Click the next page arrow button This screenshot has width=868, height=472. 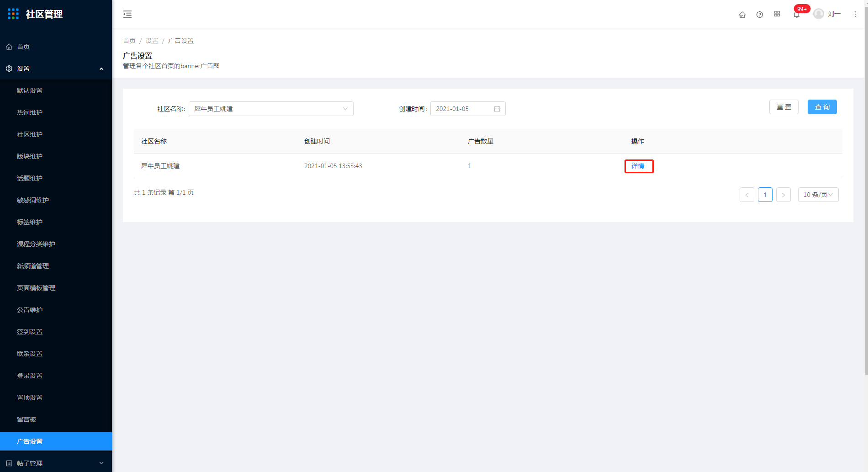[x=783, y=195]
